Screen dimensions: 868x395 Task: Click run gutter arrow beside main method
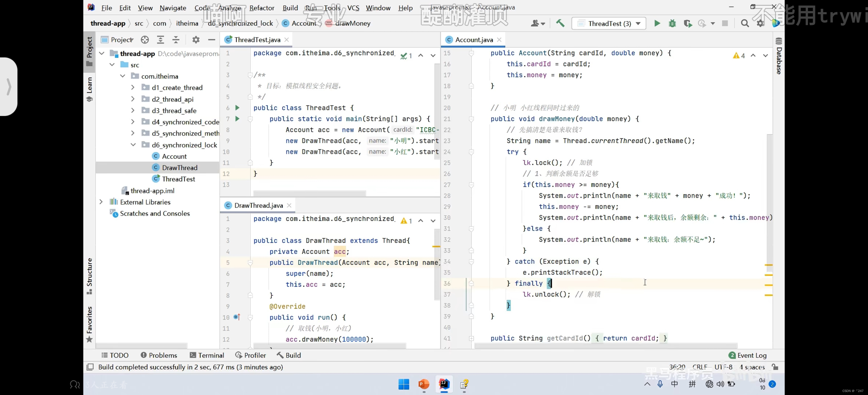(x=237, y=119)
